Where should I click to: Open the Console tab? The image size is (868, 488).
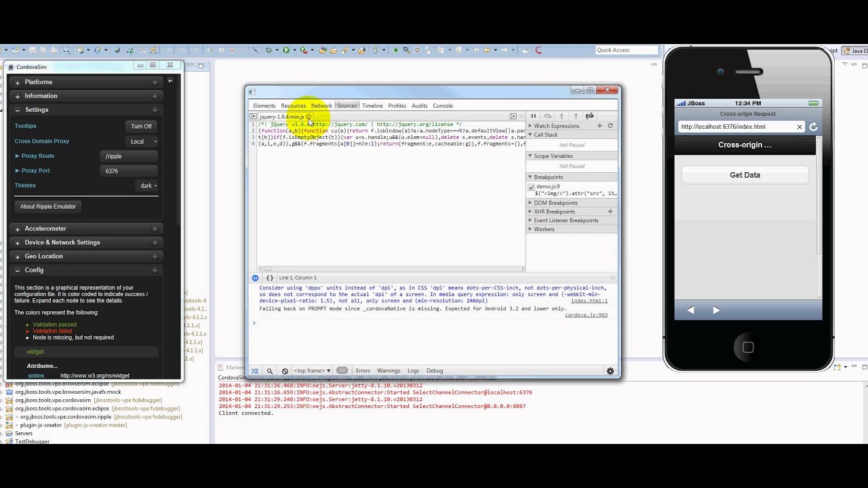tap(443, 106)
